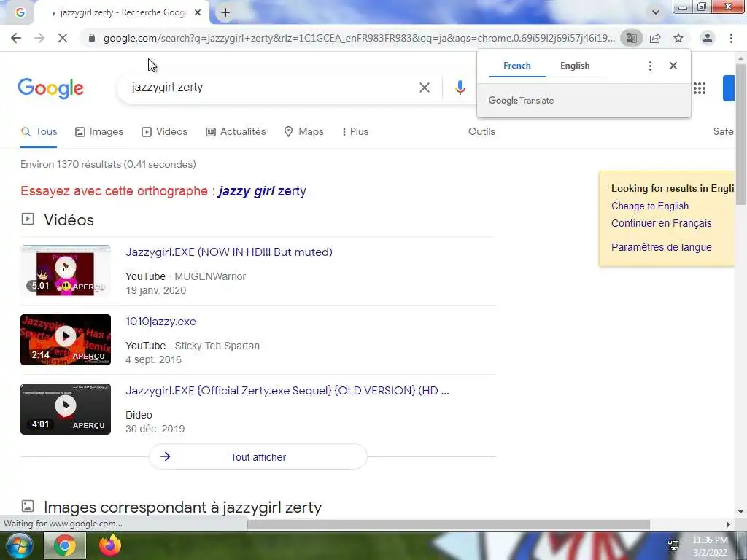The height and width of the screenshot is (560, 747).
Task: View site security lock info
Action: point(92,38)
